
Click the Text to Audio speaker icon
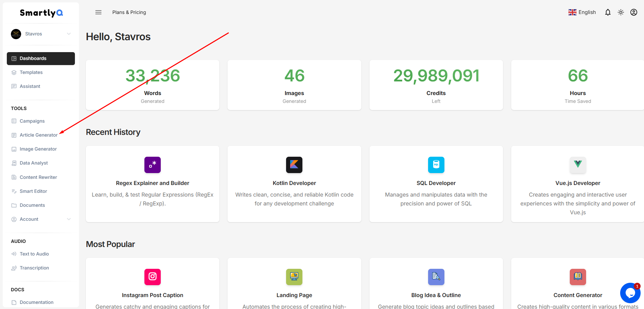[x=14, y=254]
